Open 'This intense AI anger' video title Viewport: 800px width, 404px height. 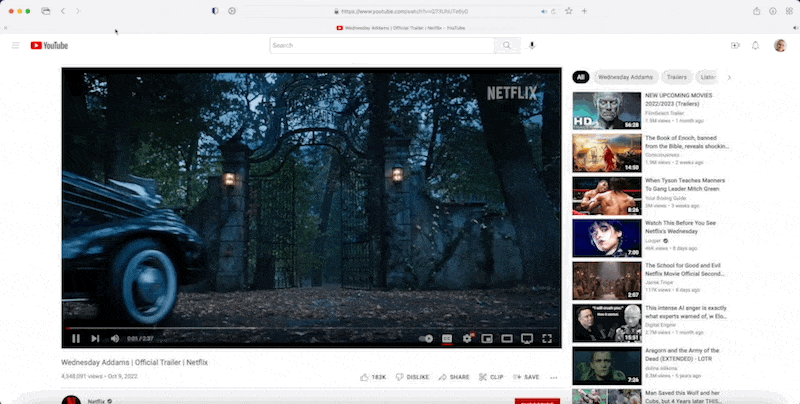(x=686, y=312)
